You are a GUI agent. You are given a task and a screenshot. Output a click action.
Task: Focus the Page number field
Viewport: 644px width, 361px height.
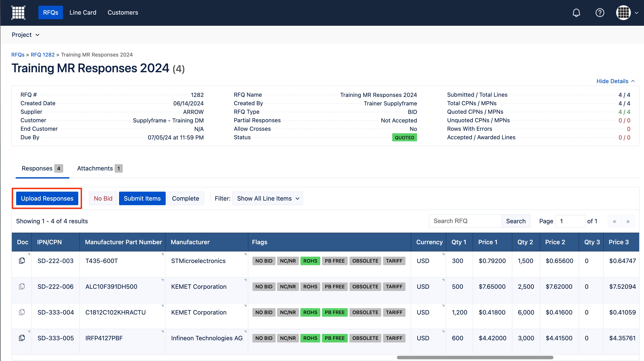pyautogui.click(x=570, y=221)
